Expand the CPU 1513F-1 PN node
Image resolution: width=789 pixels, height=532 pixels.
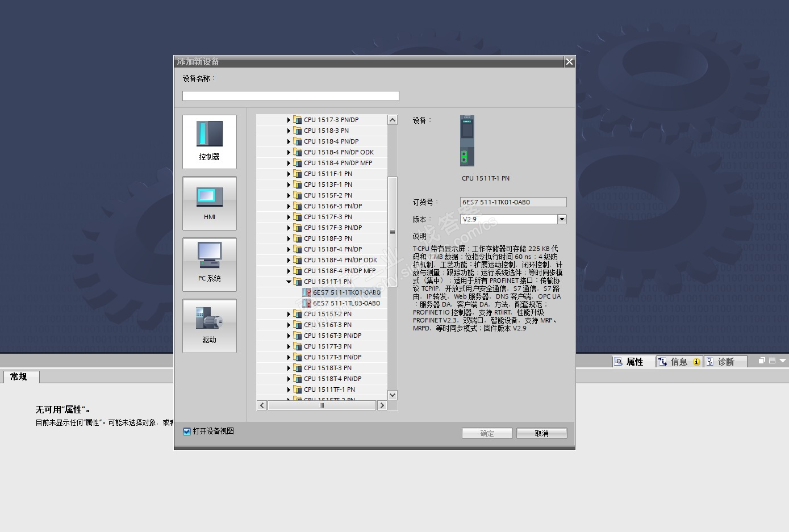point(289,185)
